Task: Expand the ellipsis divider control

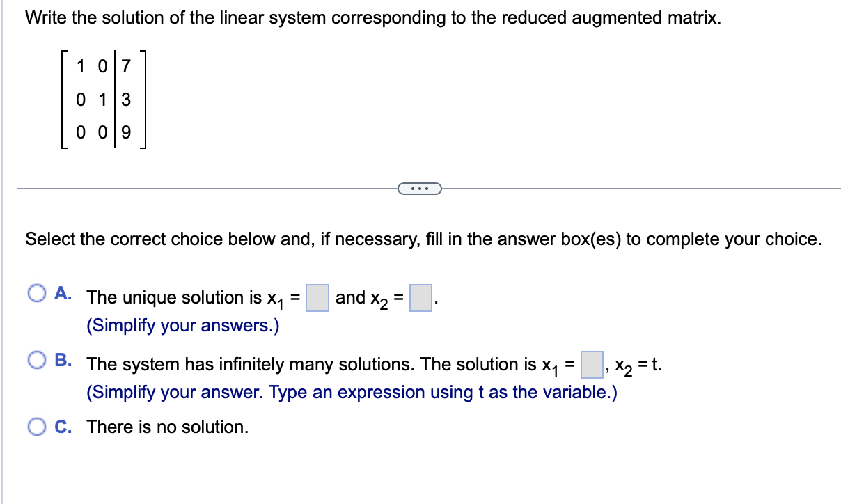Action: point(420,189)
